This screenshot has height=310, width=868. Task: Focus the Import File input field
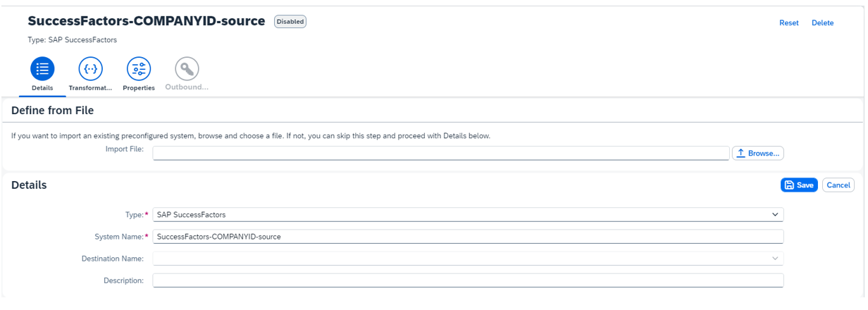pos(441,153)
